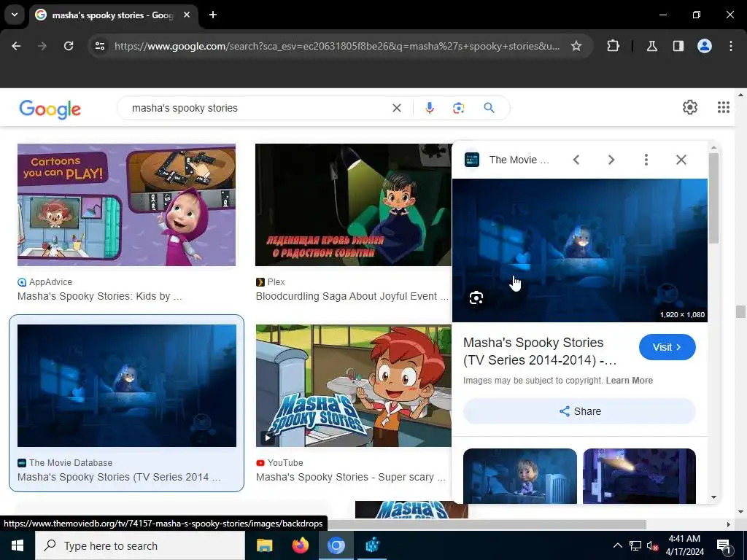747x560 pixels.
Task: Open site information icon in address bar
Action: (100, 46)
